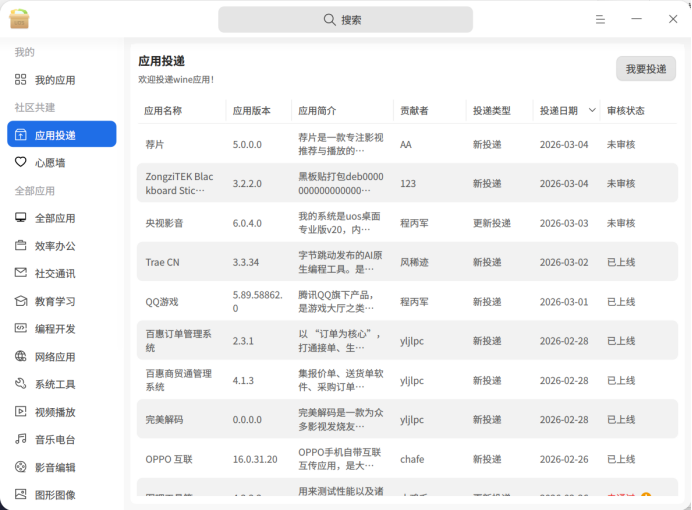Browse the 网络应用 globe category
This screenshot has height=510, width=692.
(x=21, y=356)
